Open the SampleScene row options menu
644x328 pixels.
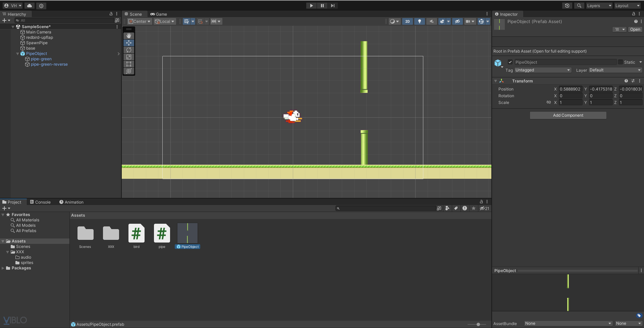pos(117,27)
